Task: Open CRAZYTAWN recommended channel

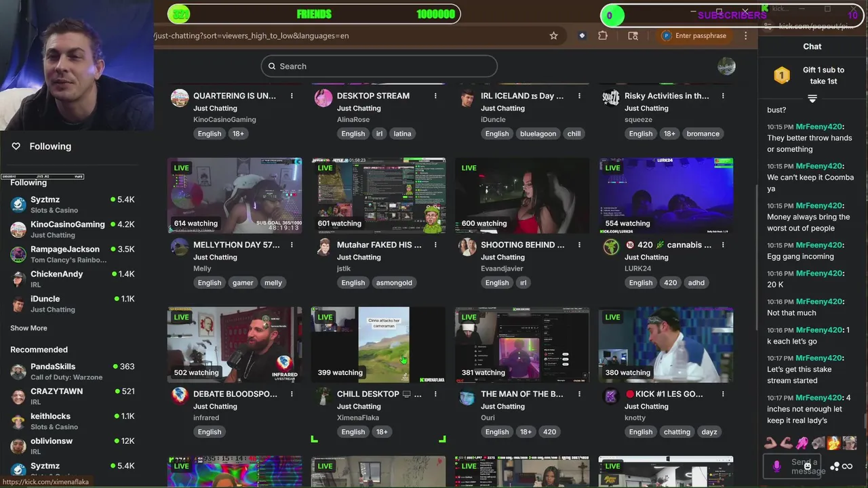Action: pos(73,396)
